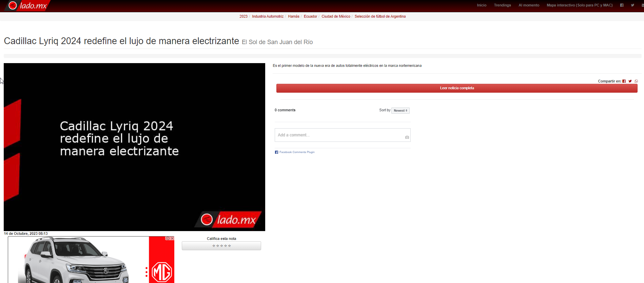Click the Cadillac Lyriq 2024 article headline

coord(121,41)
